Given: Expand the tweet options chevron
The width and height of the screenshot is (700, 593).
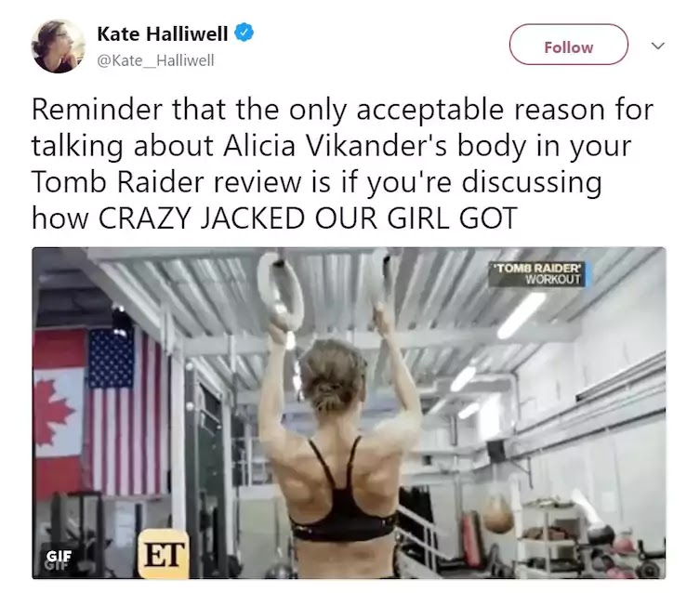Looking at the screenshot, I should click(x=657, y=46).
